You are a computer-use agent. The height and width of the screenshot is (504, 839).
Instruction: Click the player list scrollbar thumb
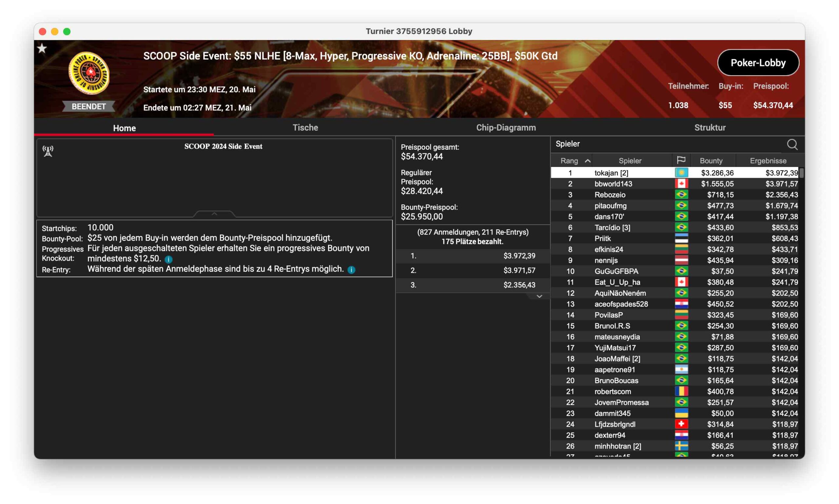point(801,173)
